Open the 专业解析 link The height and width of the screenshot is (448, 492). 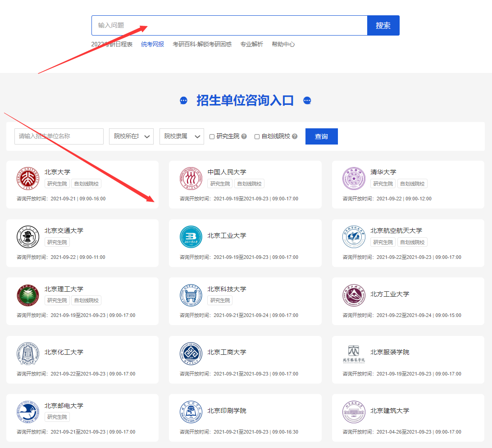[x=251, y=44]
